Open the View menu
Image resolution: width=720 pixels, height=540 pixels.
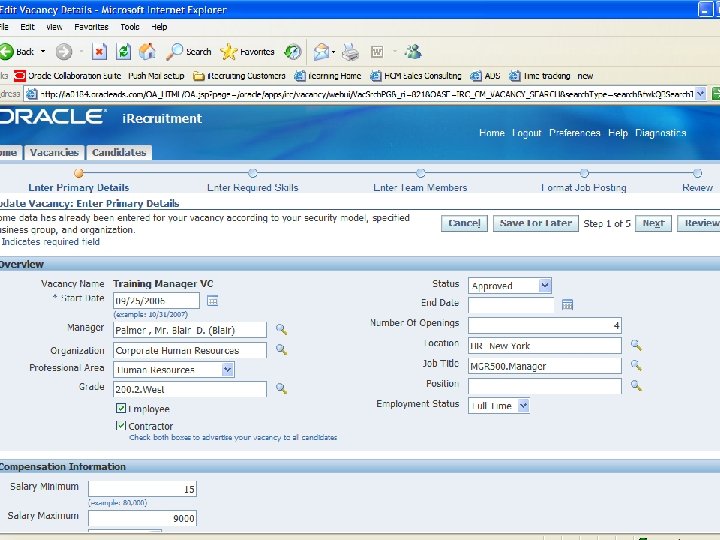tap(54, 27)
